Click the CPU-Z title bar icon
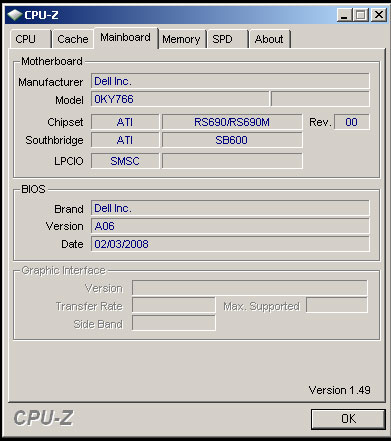The image size is (391, 441). coord(15,15)
